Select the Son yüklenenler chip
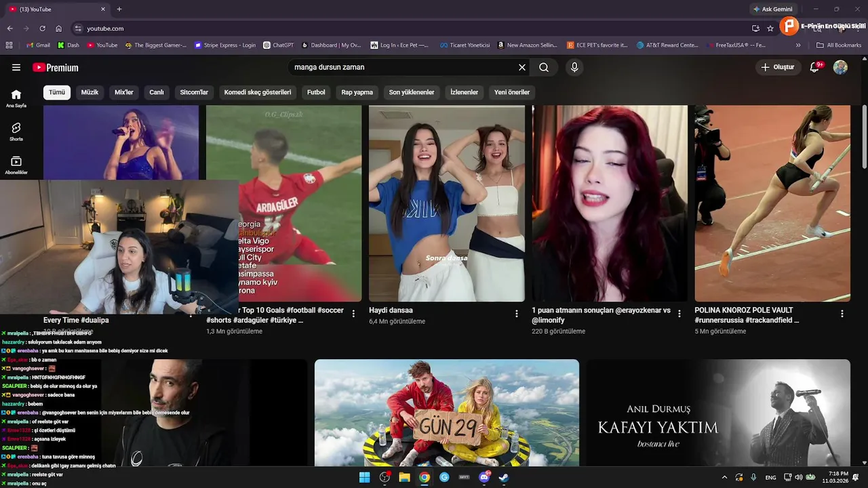868x488 pixels. [412, 92]
